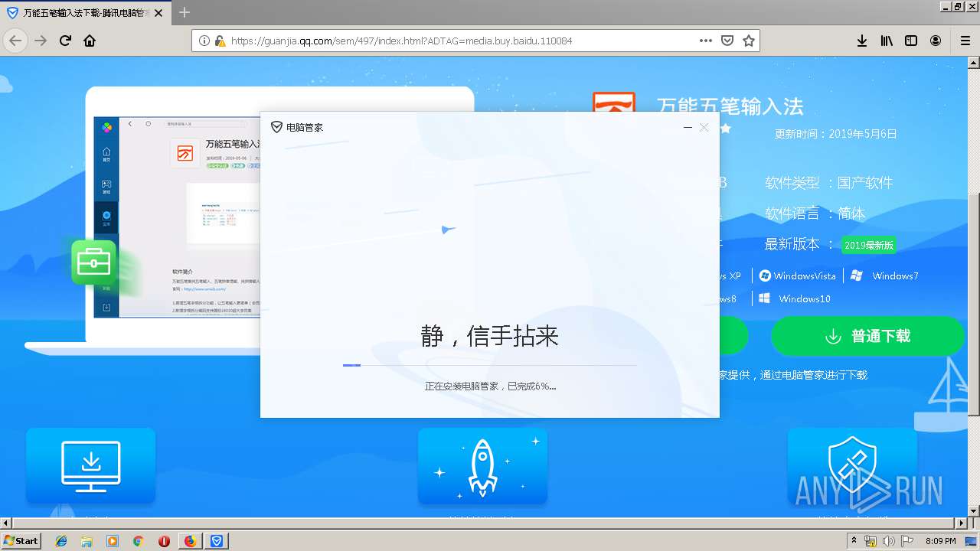The width and height of the screenshot is (980, 551).
Task: Toggle the sidebar view icon
Action: (911, 41)
